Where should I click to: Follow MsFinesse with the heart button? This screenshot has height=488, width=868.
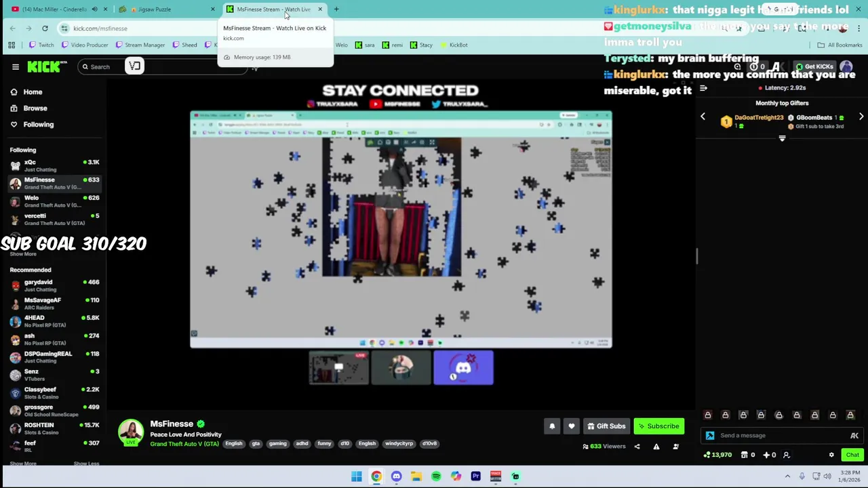(572, 426)
